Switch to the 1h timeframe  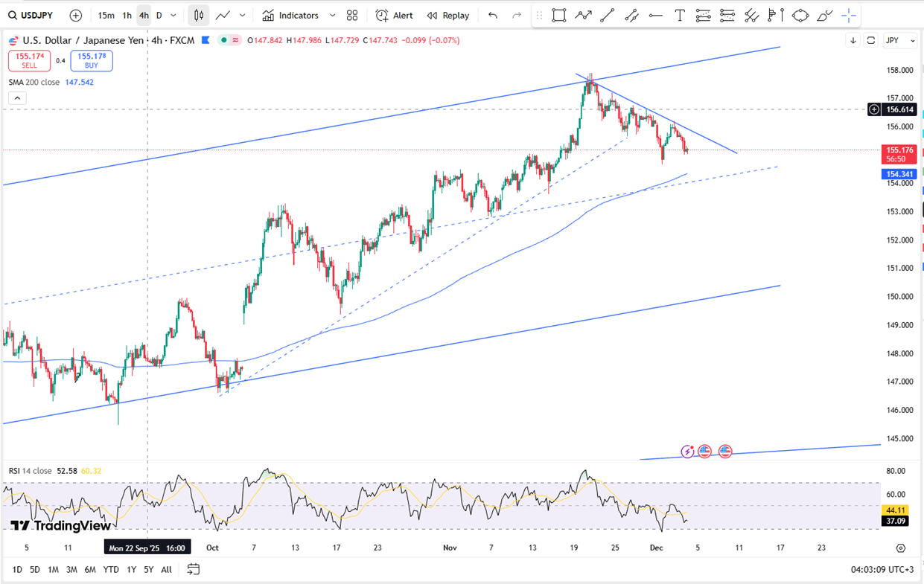pos(127,16)
